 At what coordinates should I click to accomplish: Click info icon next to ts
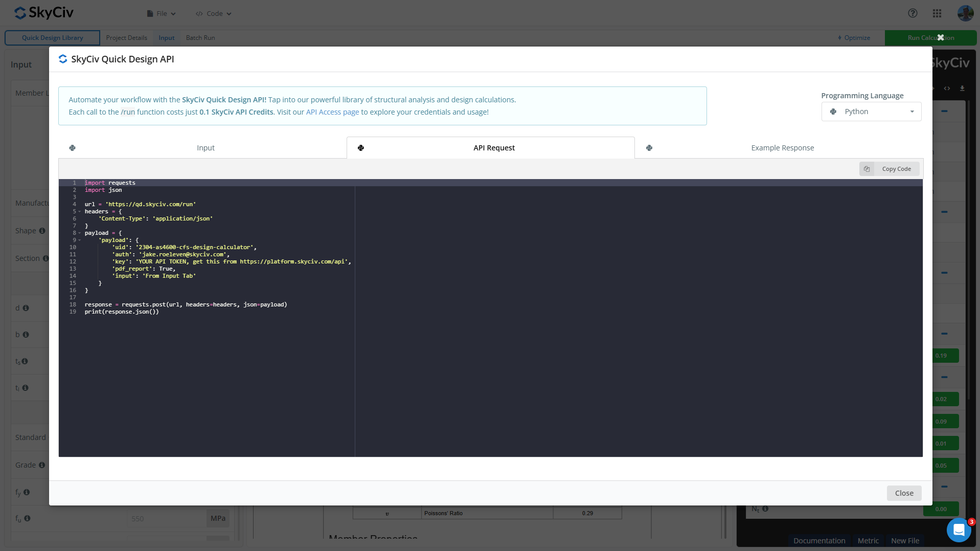click(x=25, y=361)
